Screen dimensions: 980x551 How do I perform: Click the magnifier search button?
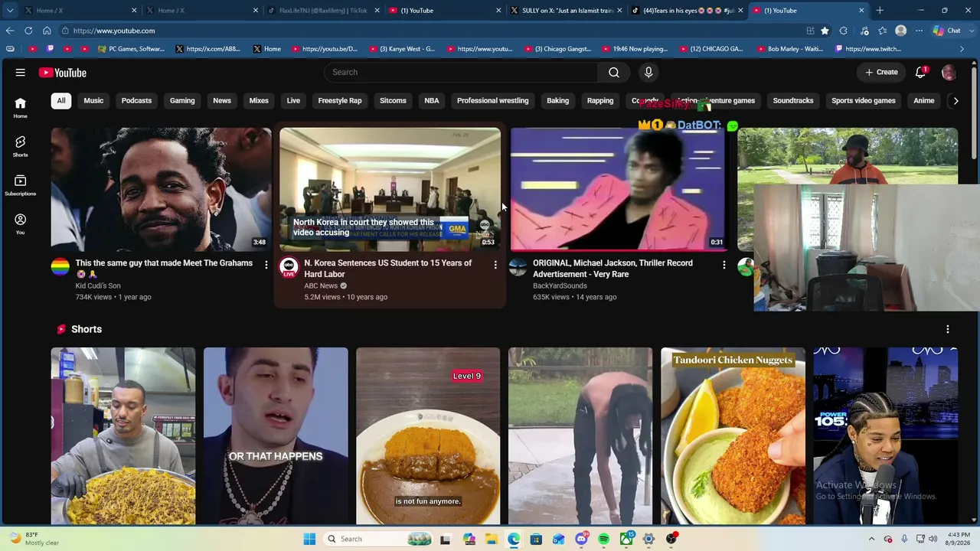614,72
